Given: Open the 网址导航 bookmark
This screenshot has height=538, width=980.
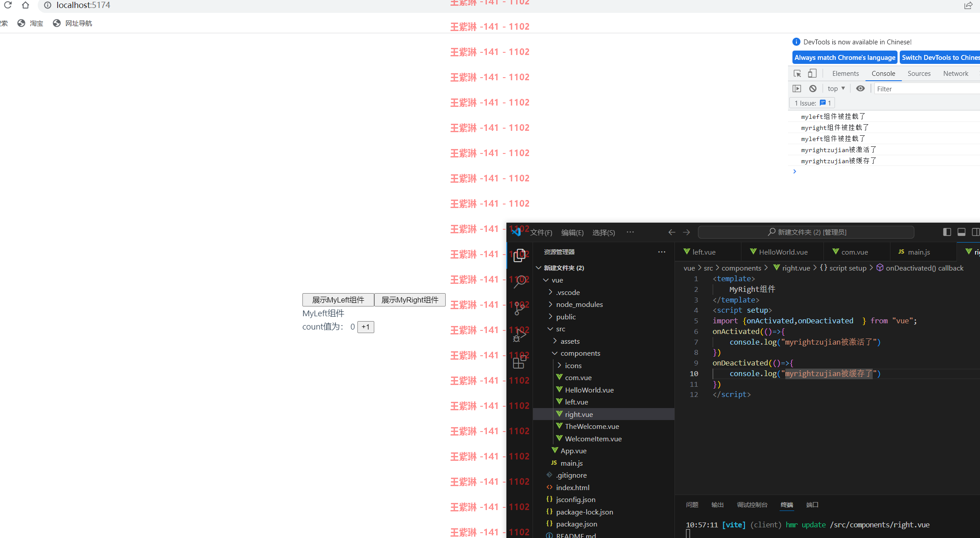Looking at the screenshot, I should click(x=72, y=23).
